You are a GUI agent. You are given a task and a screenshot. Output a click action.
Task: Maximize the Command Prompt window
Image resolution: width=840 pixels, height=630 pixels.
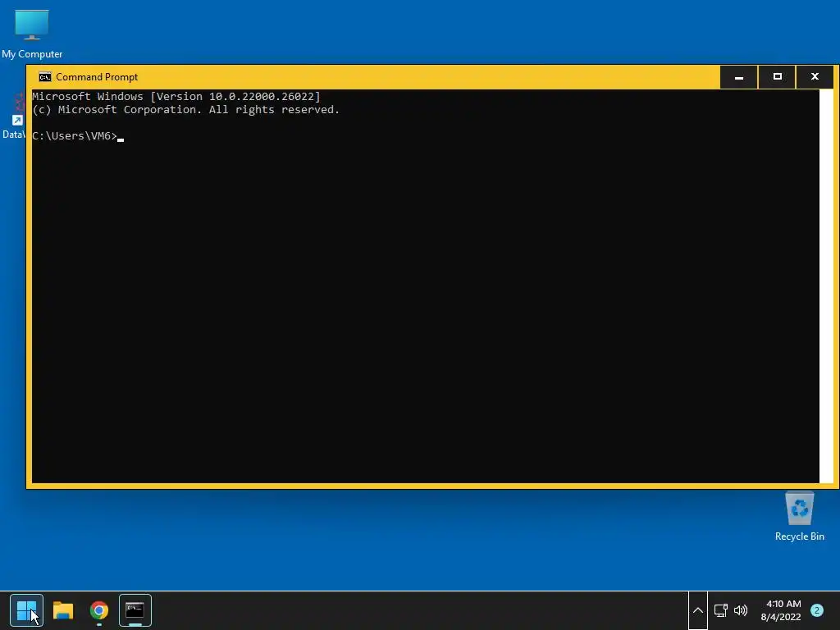click(778, 77)
